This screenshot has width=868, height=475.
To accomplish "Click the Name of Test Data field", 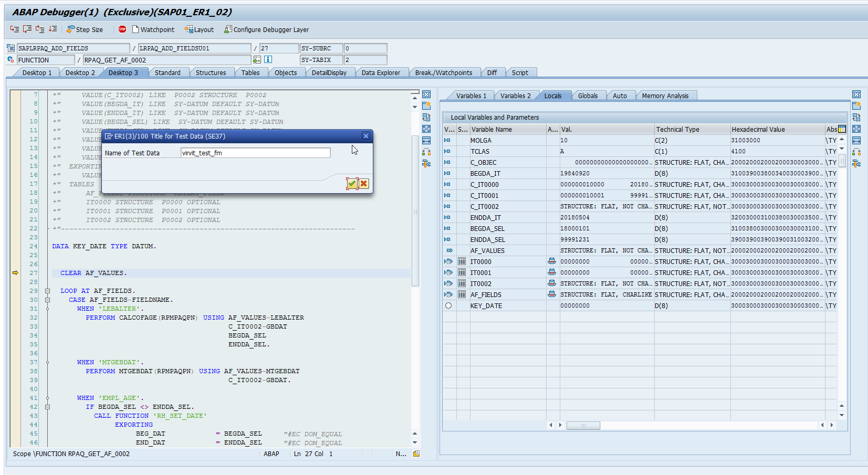I will pos(255,153).
